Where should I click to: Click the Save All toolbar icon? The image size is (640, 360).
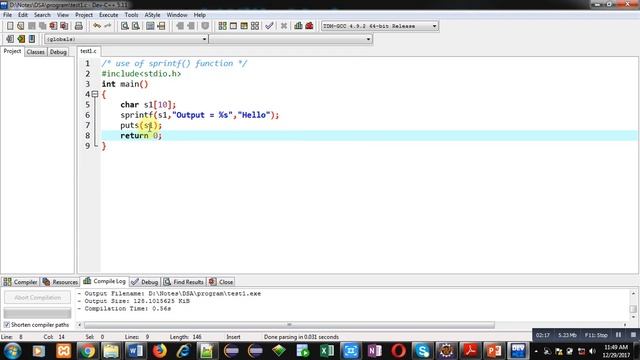42,26
